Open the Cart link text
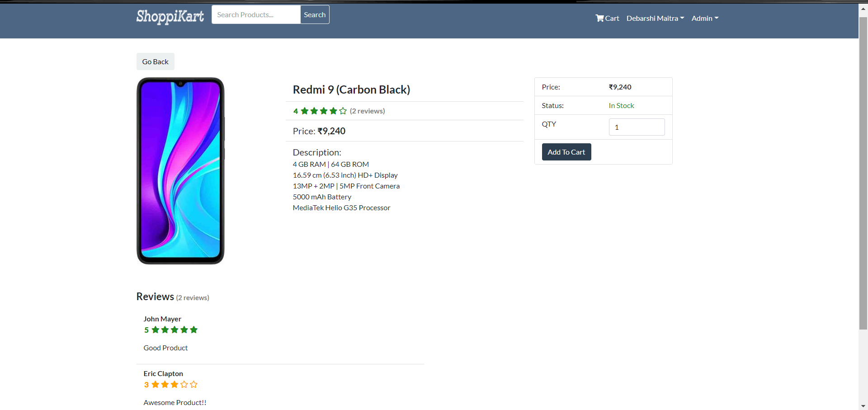The height and width of the screenshot is (410, 868). [x=612, y=18]
